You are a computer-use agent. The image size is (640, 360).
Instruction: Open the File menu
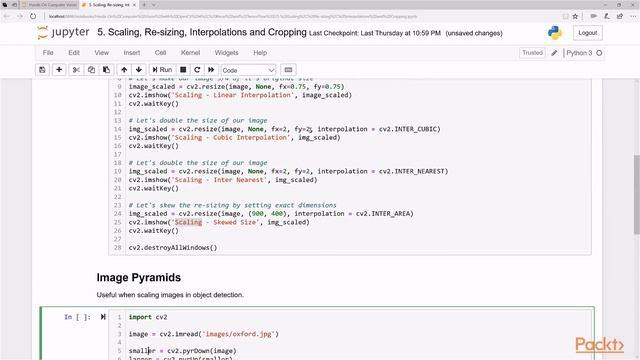pyautogui.click(x=48, y=53)
